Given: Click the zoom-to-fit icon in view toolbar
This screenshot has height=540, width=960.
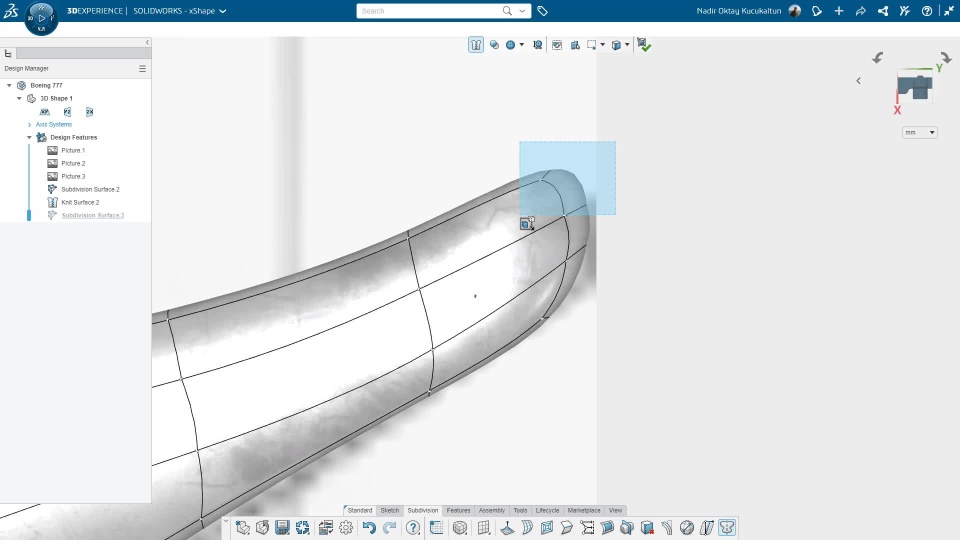Looking at the screenshot, I should click(x=537, y=45).
